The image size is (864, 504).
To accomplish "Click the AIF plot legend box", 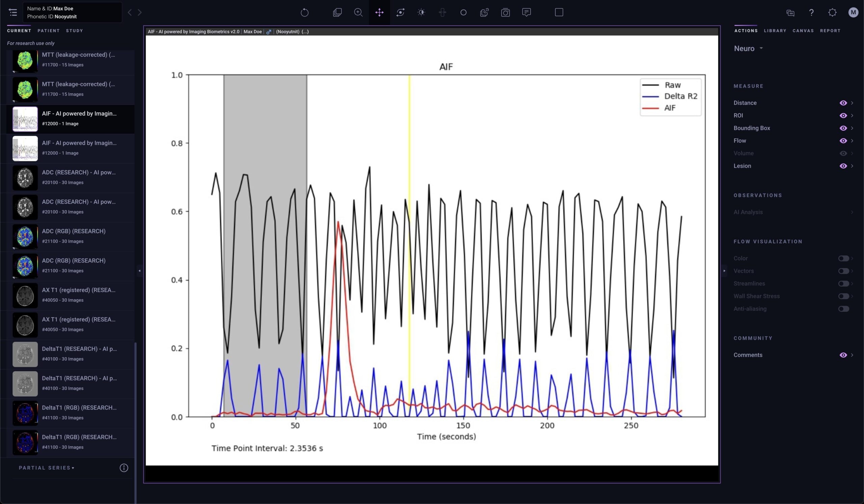I will point(670,97).
